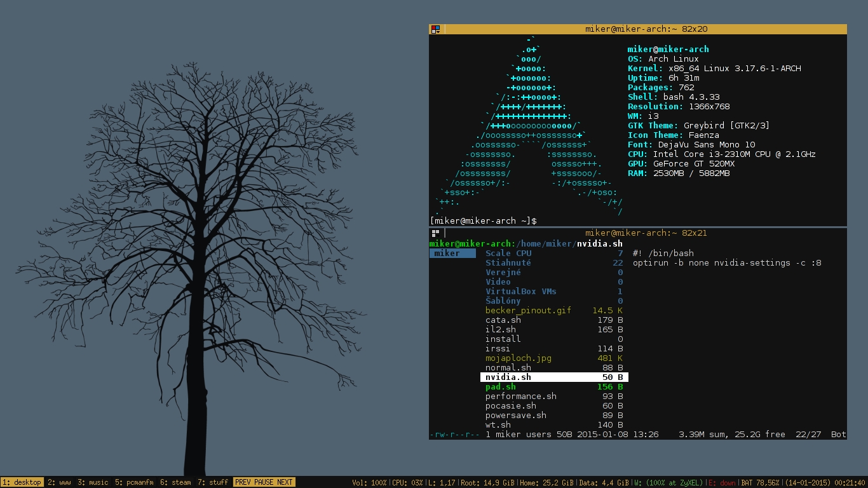Click PREV in the bottom bar

pyautogui.click(x=243, y=482)
